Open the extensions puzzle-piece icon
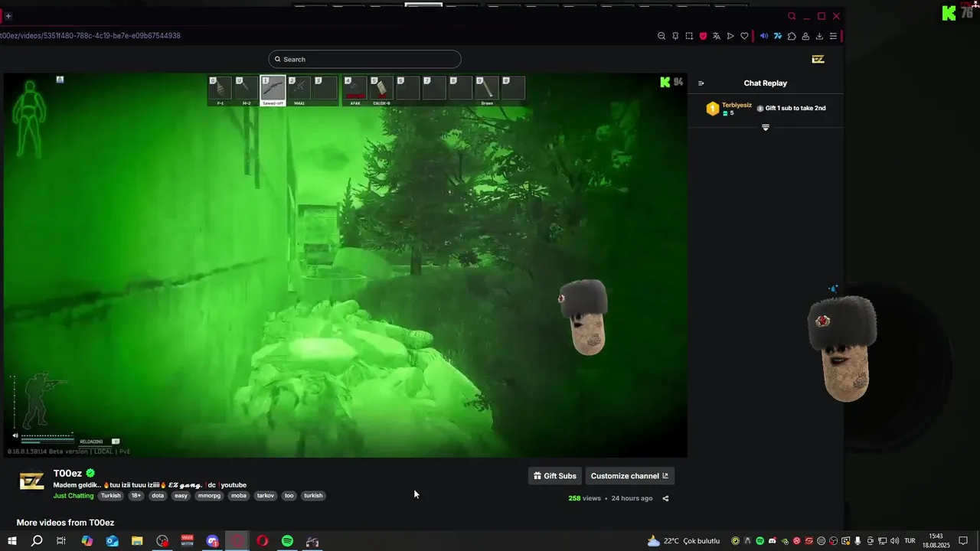The height and width of the screenshot is (551, 980). (792, 36)
